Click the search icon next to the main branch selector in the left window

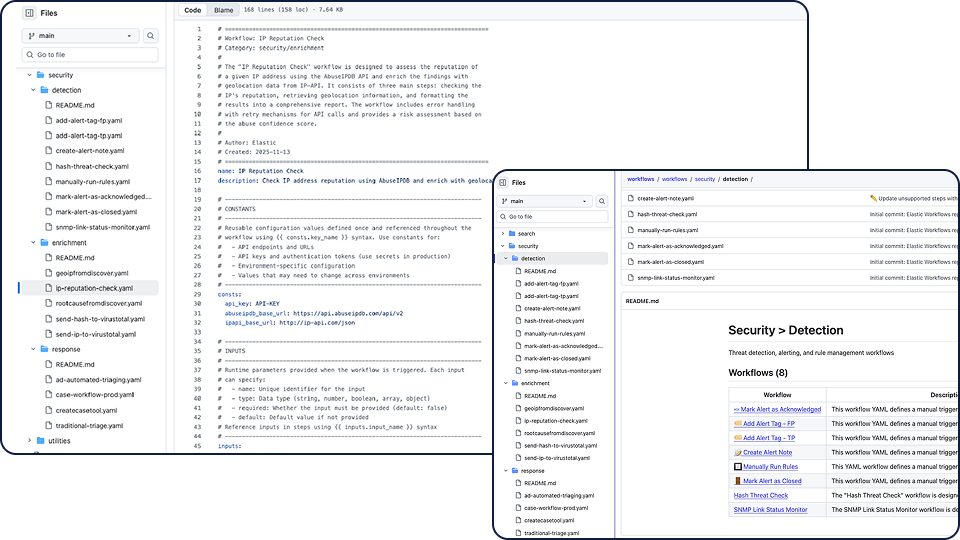pyautogui.click(x=151, y=36)
